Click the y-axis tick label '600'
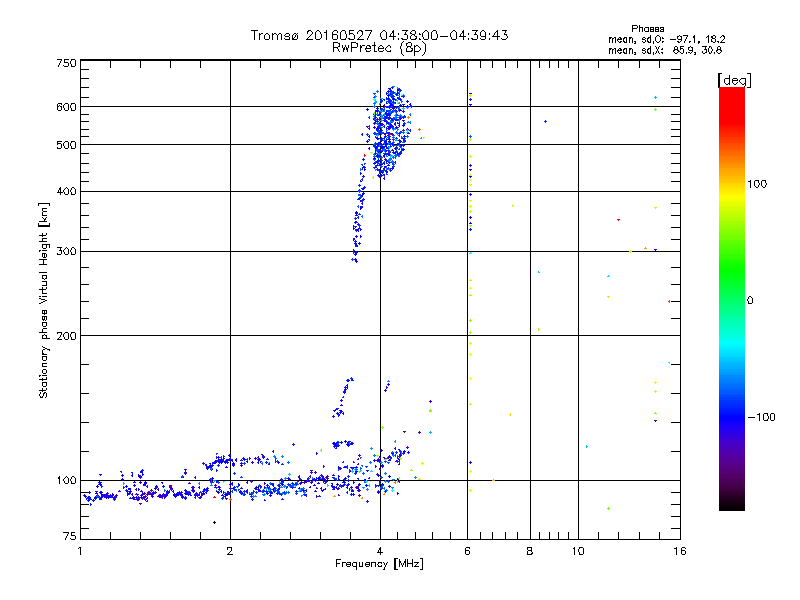 [x=66, y=107]
